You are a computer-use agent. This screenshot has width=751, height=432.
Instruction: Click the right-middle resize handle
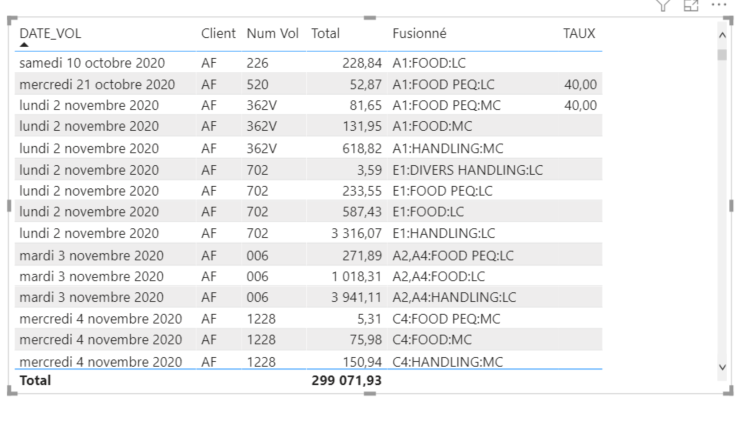coord(731,206)
